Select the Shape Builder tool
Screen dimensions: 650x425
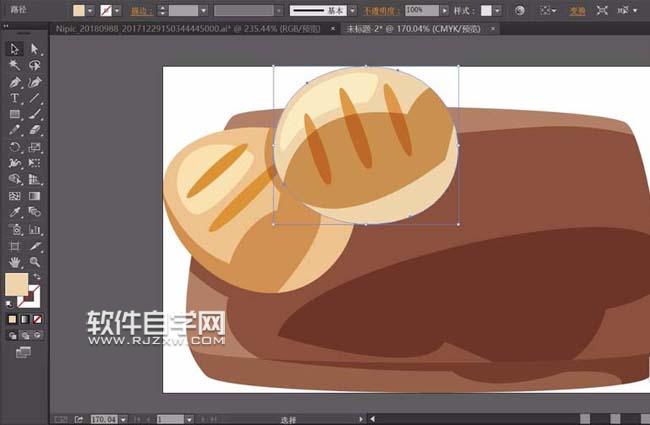pos(15,179)
